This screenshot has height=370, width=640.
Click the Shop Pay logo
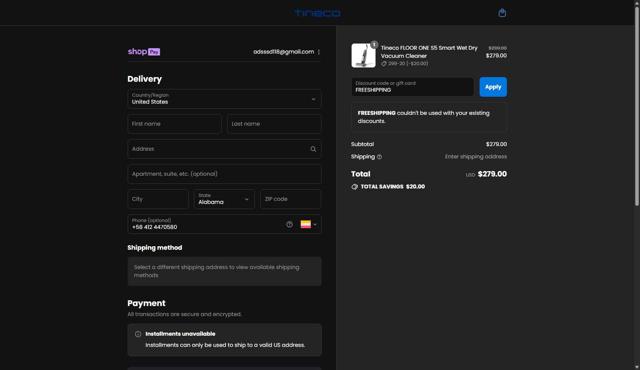(x=144, y=51)
